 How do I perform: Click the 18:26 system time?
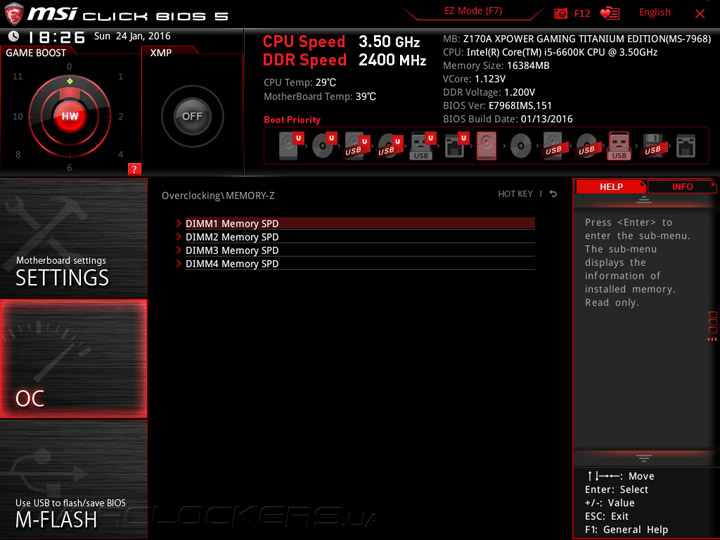(56, 37)
